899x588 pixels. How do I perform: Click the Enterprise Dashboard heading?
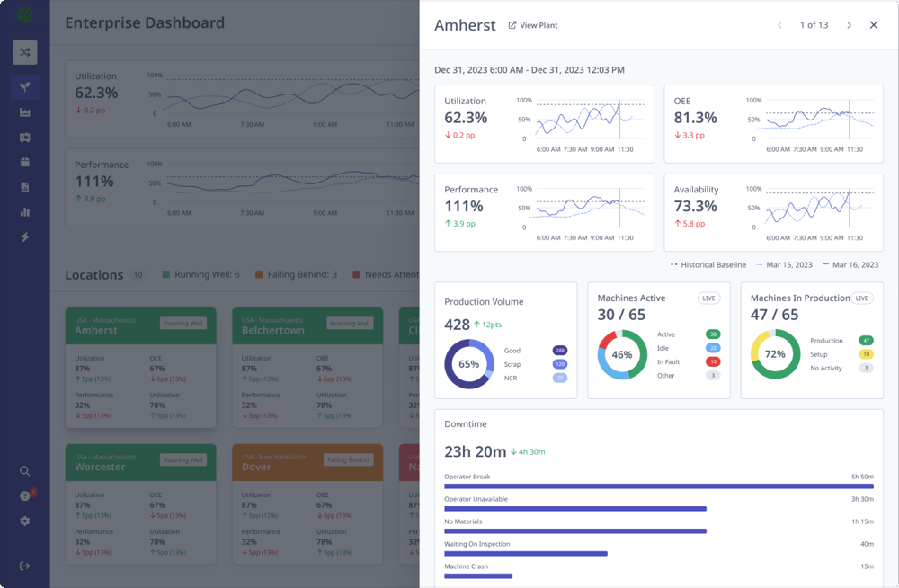point(145,23)
